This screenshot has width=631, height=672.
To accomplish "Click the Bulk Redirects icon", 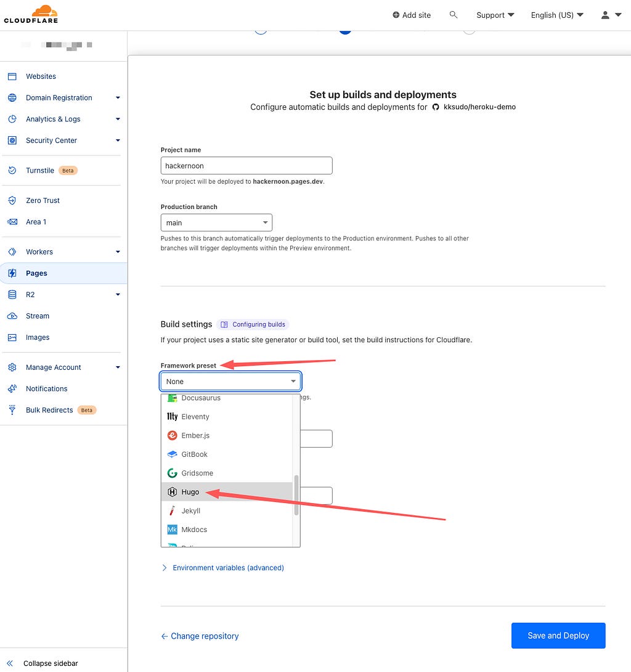I will click(12, 410).
